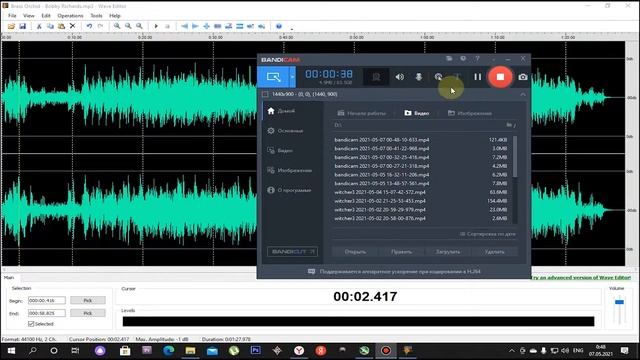Open Wave Editor help blue round icon
640x360 pixels.
(x=279, y=26)
